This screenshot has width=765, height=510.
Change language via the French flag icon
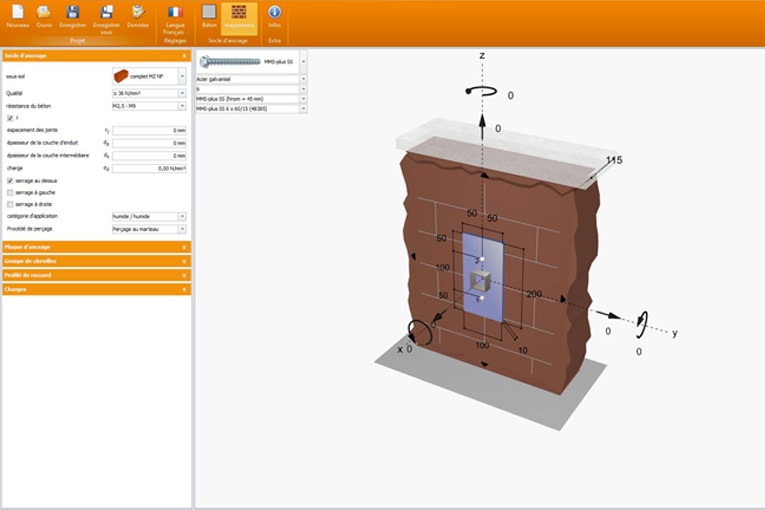click(x=175, y=13)
